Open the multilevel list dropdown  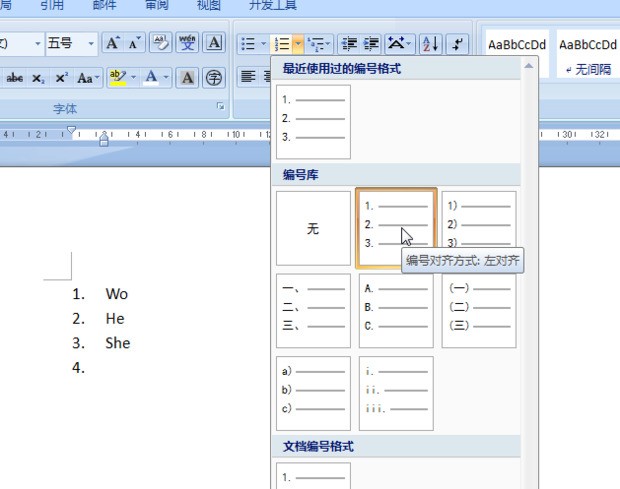tap(320, 43)
